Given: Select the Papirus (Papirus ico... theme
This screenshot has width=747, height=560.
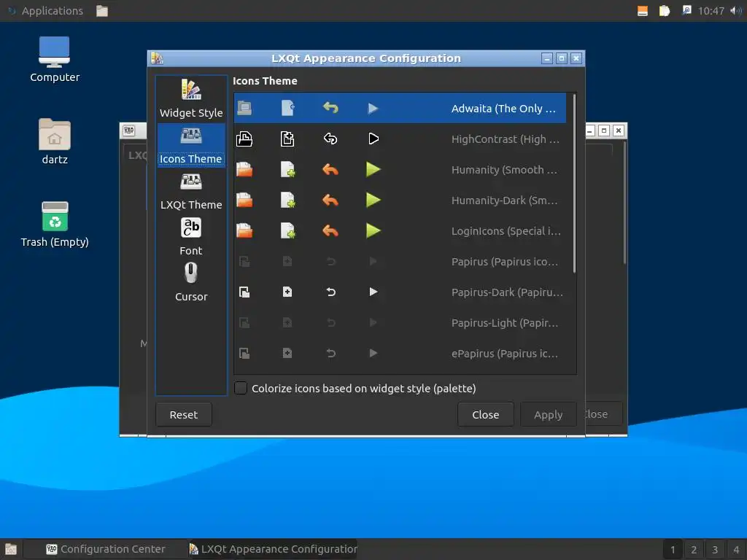Looking at the screenshot, I should coord(400,262).
